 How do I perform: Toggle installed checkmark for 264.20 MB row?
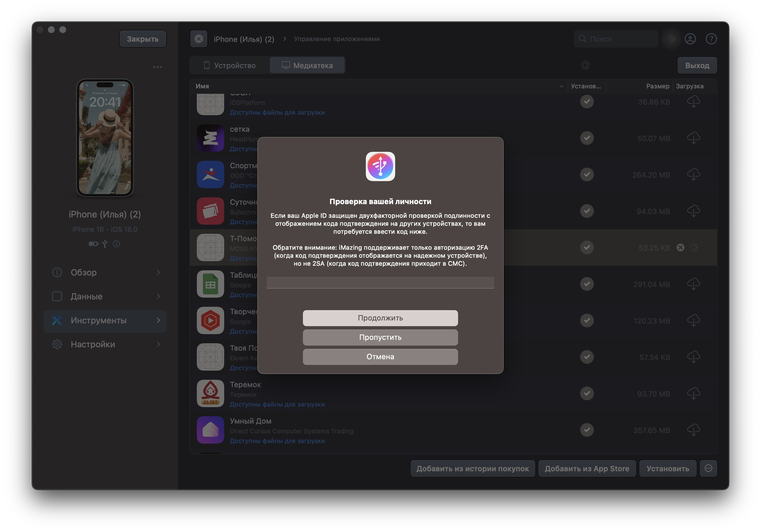tap(587, 174)
